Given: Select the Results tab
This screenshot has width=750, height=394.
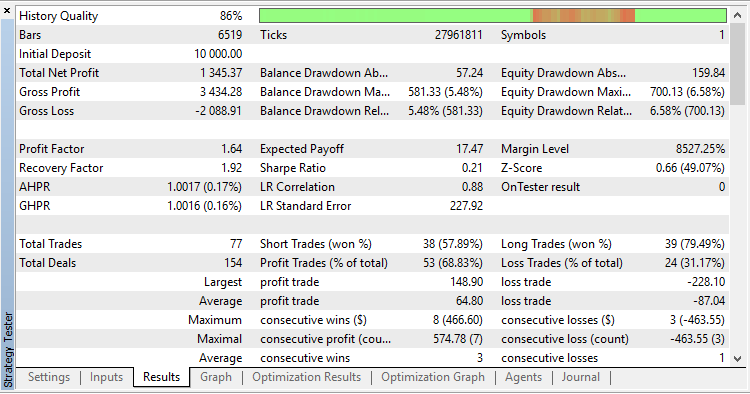Looking at the screenshot, I should coord(162,377).
